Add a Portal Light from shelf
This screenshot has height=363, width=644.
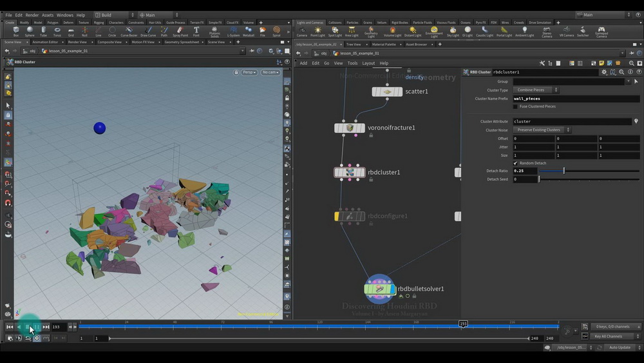pyautogui.click(x=504, y=32)
